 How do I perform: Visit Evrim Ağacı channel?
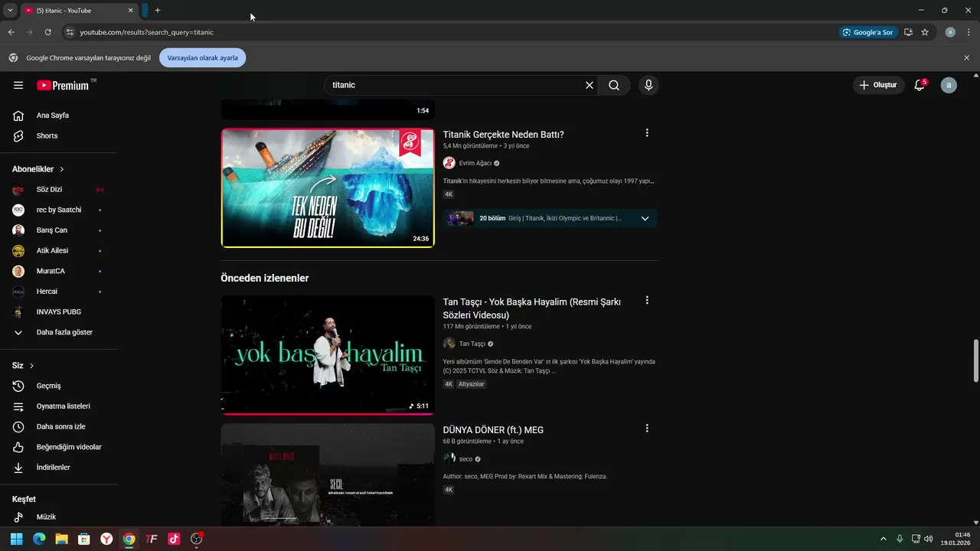[475, 163]
